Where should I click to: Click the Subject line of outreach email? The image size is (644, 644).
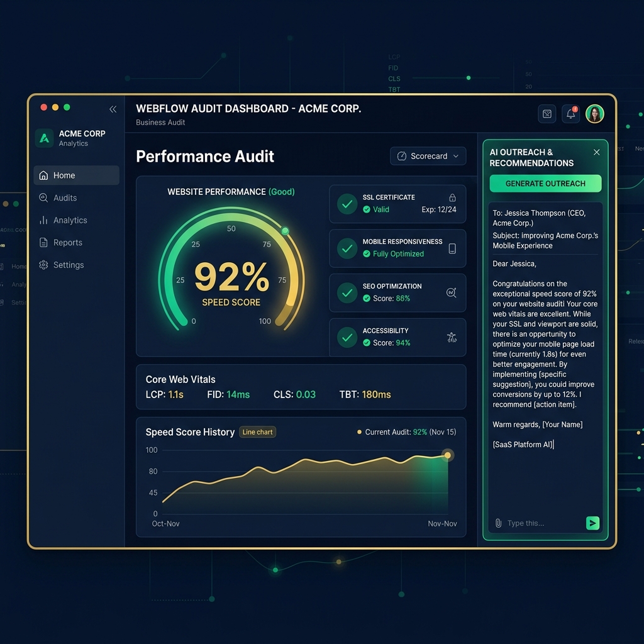545,241
